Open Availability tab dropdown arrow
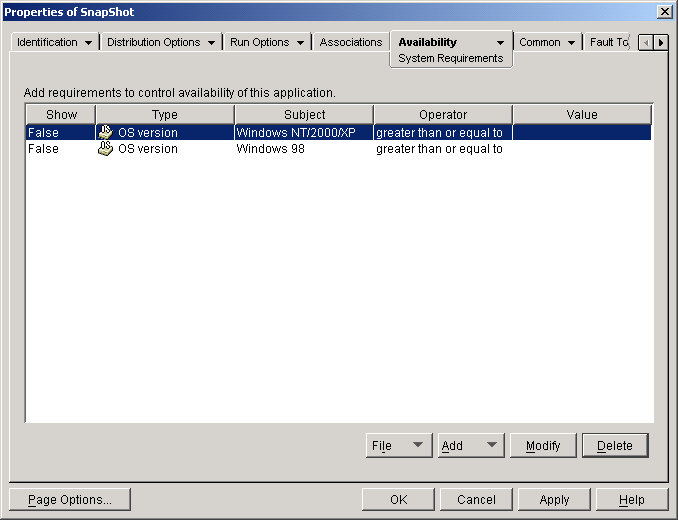The height and width of the screenshot is (520, 678). click(500, 43)
